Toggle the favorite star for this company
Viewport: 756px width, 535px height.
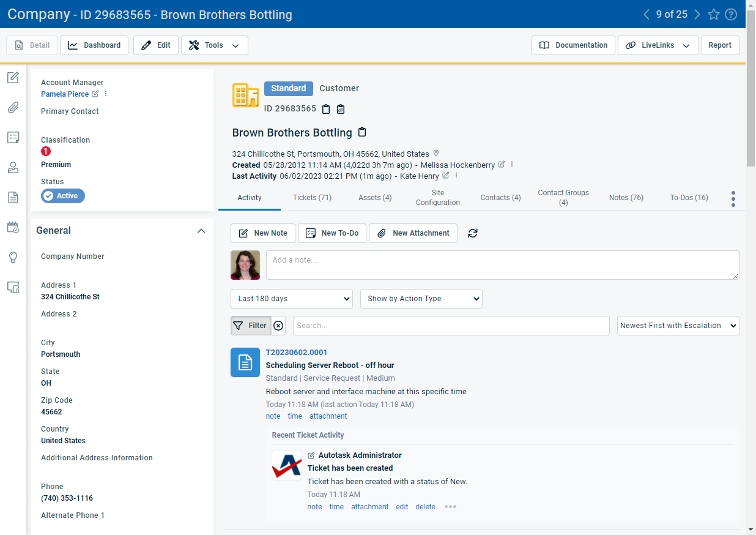[x=714, y=15]
